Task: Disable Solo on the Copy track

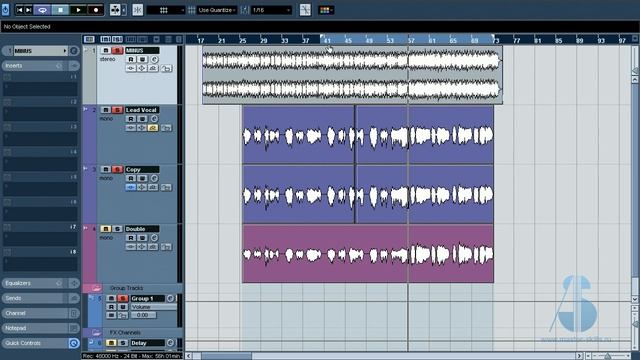Action: click(117, 169)
